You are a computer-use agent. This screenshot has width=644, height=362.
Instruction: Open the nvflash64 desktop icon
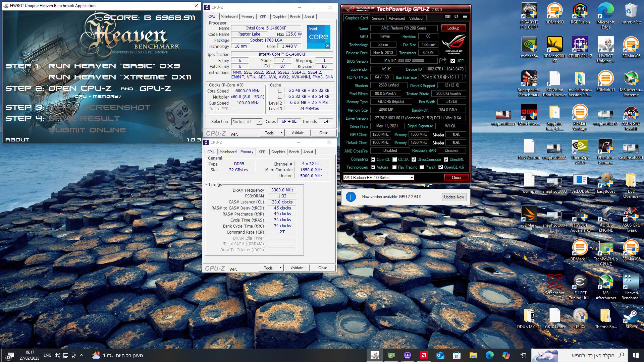click(x=529, y=47)
